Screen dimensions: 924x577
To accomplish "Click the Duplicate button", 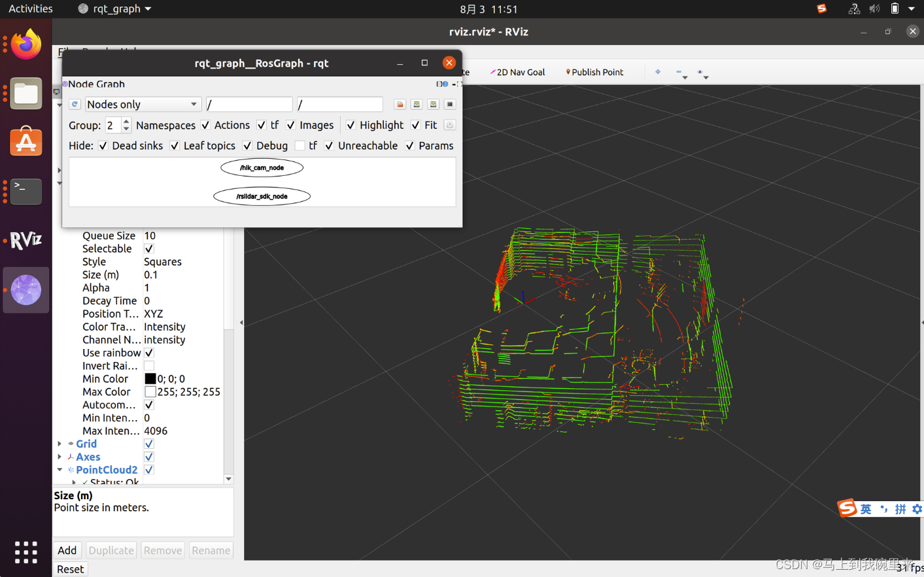I will click(x=111, y=550).
